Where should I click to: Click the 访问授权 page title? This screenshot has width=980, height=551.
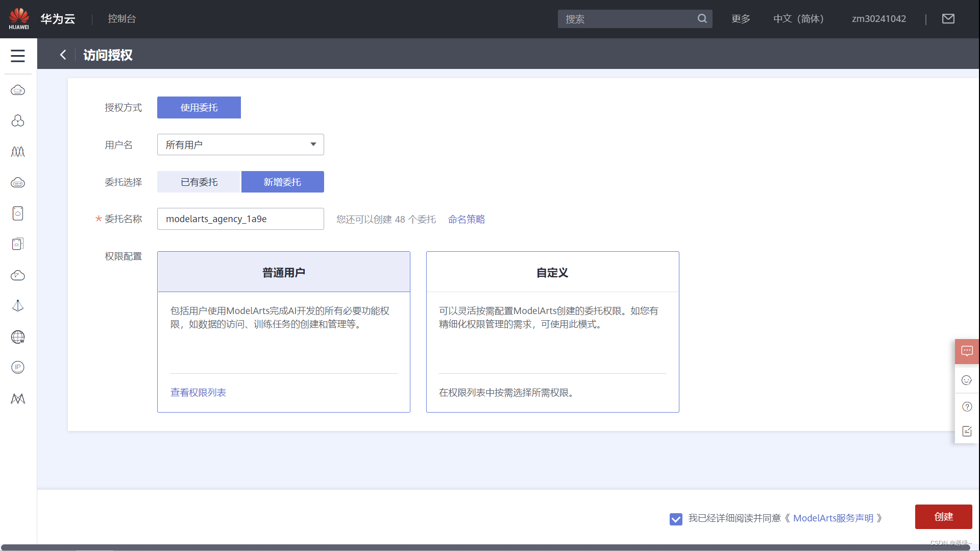point(108,55)
